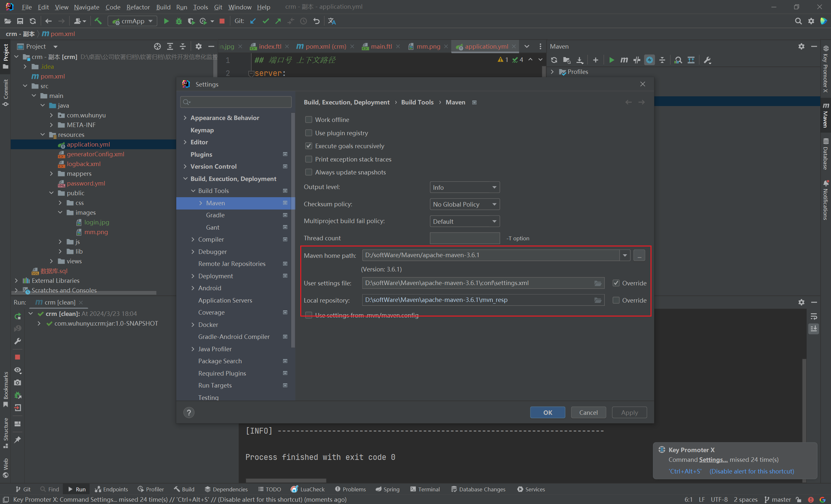Click OK in Settings dialog
831x504 pixels.
tap(547, 413)
